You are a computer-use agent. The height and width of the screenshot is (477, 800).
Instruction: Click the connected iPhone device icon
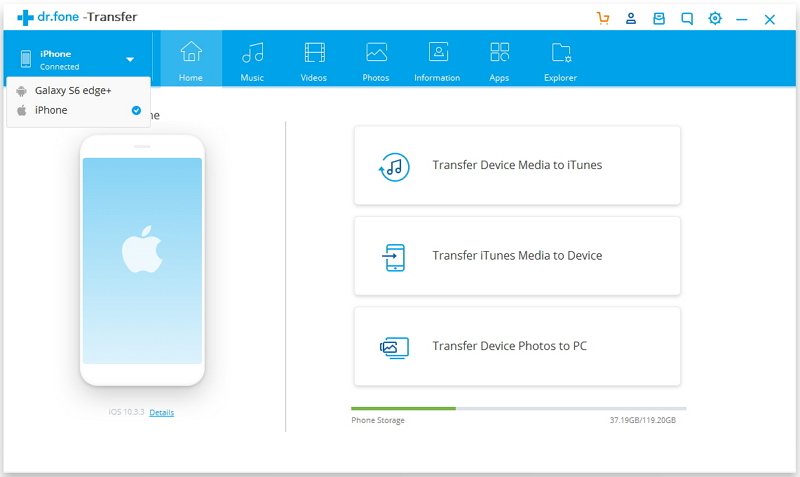[26, 59]
